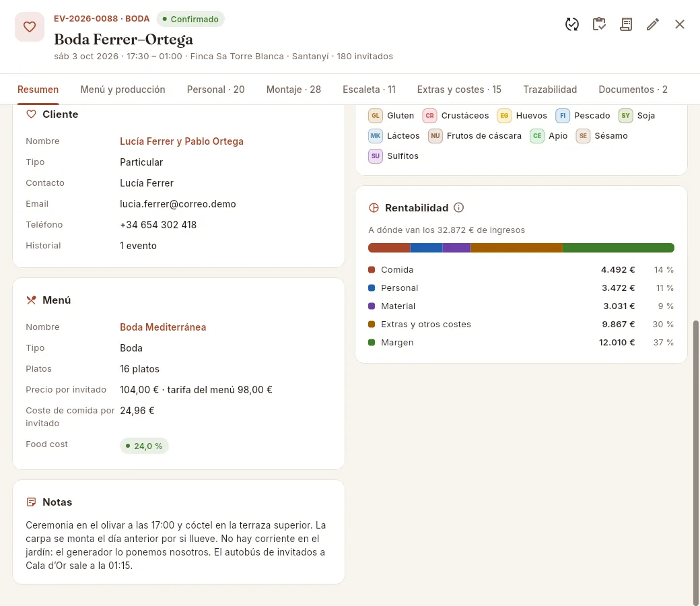700x606 pixels.
Task: Click the pencil edit icon
Action: pos(653,24)
